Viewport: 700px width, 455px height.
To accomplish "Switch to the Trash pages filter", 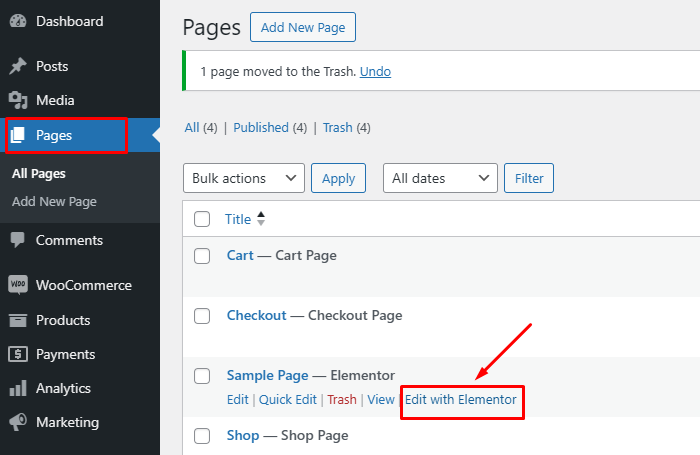I will coord(337,128).
